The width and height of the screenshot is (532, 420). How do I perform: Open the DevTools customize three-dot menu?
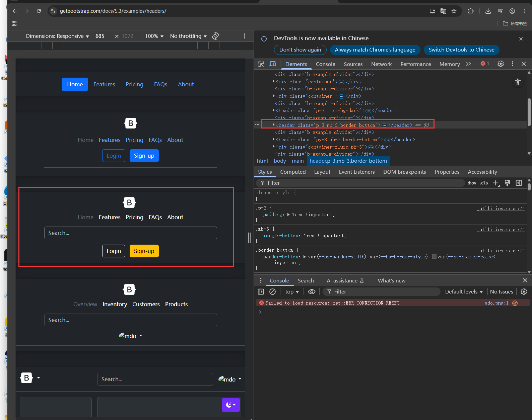[512, 64]
